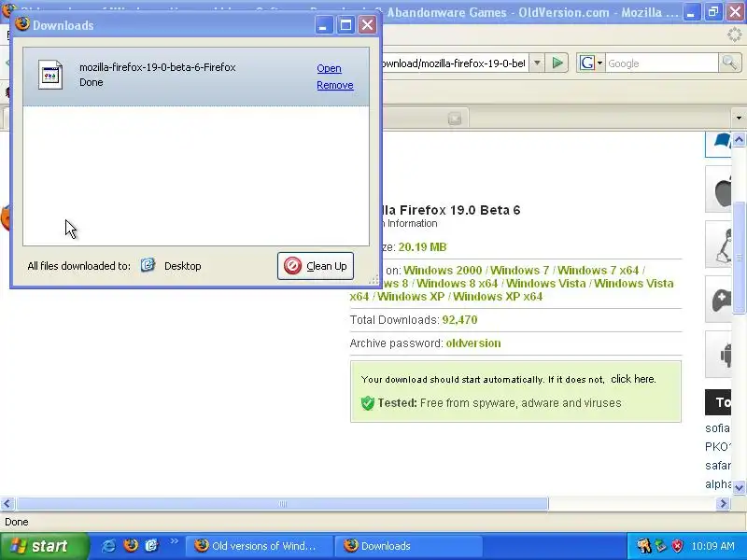Click 'sofia' entry in sidebar list
The image size is (747, 560).
tap(717, 428)
